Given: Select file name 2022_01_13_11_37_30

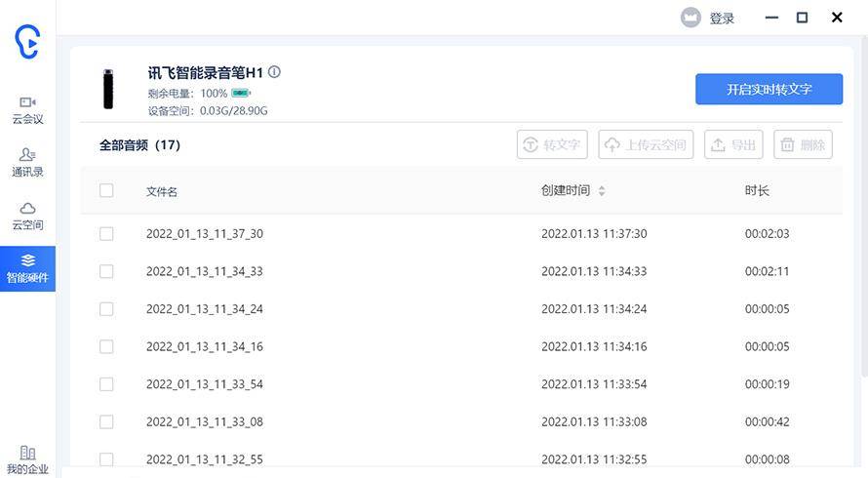Looking at the screenshot, I should point(205,234).
